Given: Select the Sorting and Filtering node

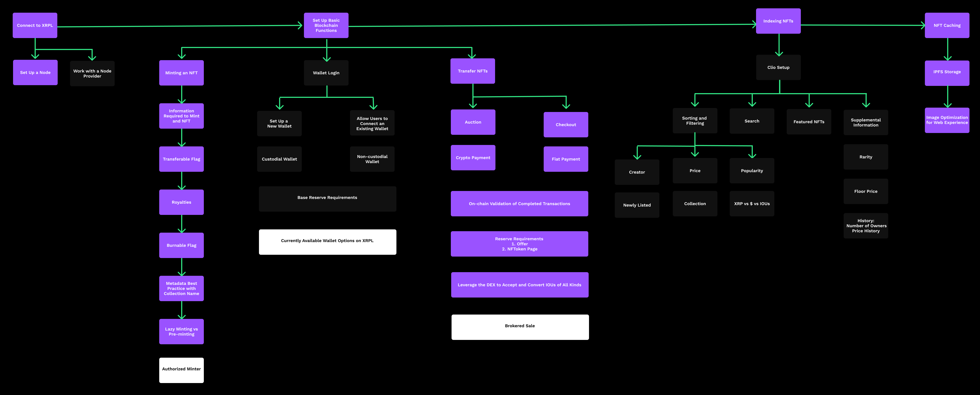Looking at the screenshot, I should tap(695, 121).
